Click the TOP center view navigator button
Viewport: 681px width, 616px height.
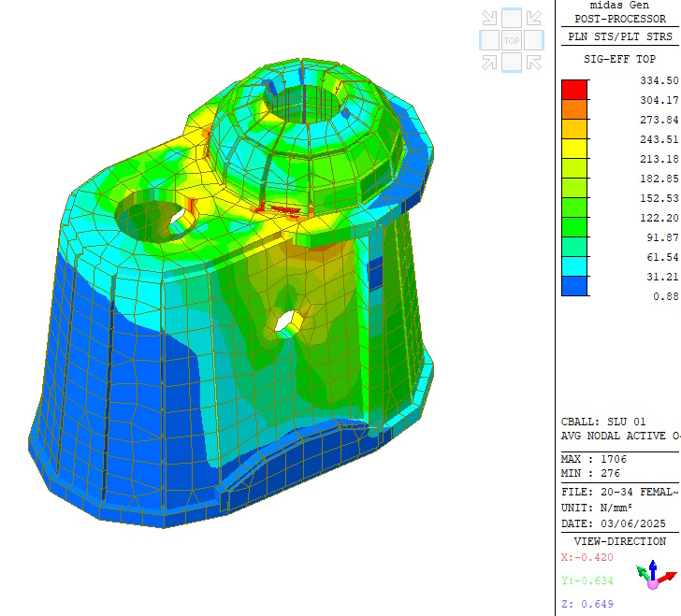click(512, 40)
